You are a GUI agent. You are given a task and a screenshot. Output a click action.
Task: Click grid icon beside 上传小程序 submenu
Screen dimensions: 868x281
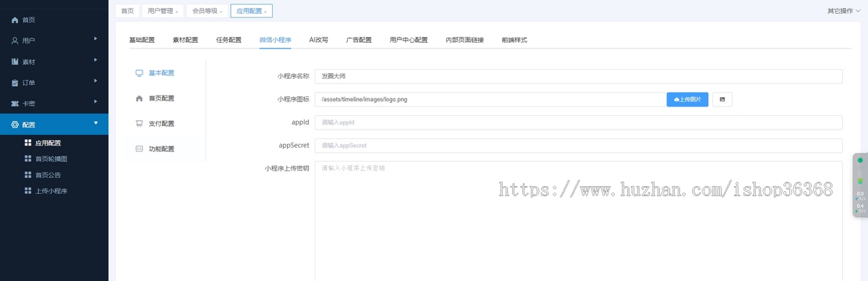(28, 190)
